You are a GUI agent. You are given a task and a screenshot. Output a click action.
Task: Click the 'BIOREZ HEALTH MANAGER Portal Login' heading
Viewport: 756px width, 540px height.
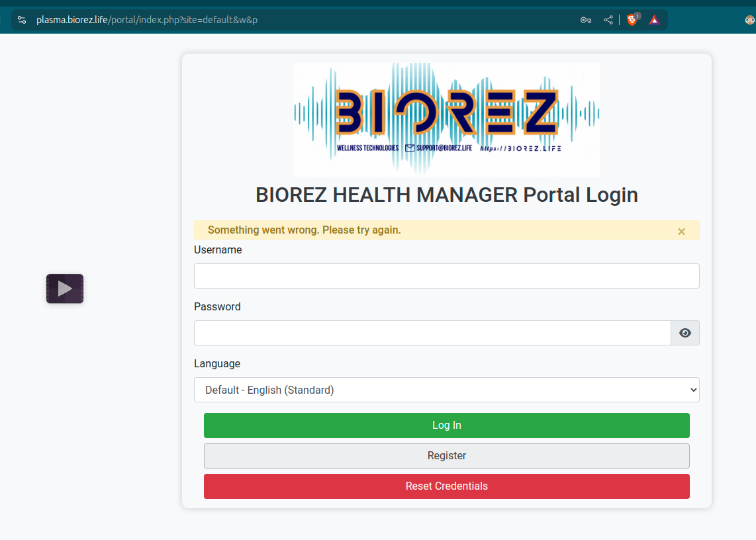coord(446,195)
